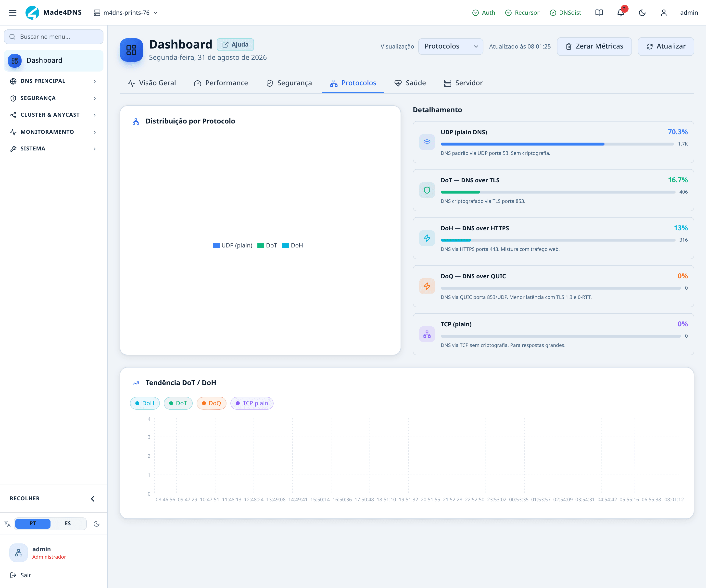This screenshot has height=588, width=706.
Task: Click the large Dashboard header icon
Action: point(131,50)
